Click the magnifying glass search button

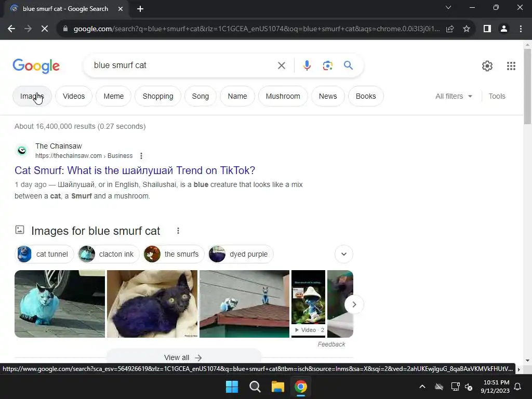point(348,65)
